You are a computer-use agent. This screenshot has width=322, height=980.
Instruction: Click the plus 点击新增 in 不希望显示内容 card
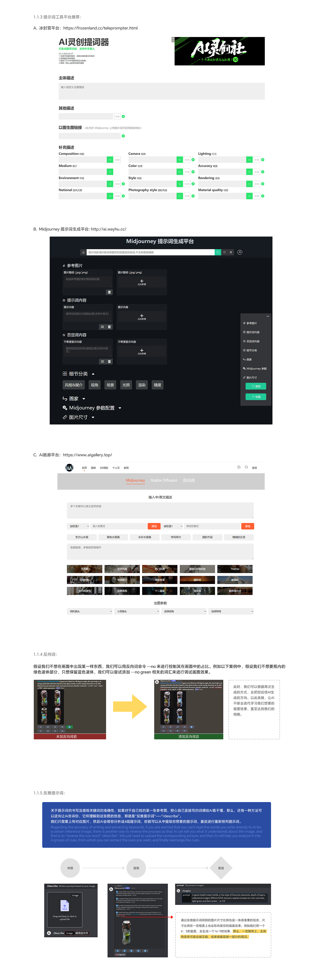(142, 351)
